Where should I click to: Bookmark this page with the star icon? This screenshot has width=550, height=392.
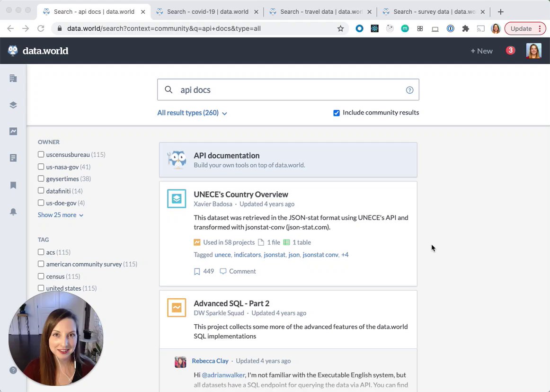click(340, 28)
